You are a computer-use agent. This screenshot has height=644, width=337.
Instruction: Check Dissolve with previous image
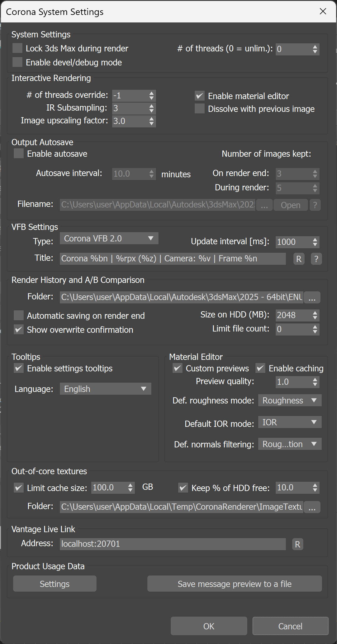tap(200, 109)
